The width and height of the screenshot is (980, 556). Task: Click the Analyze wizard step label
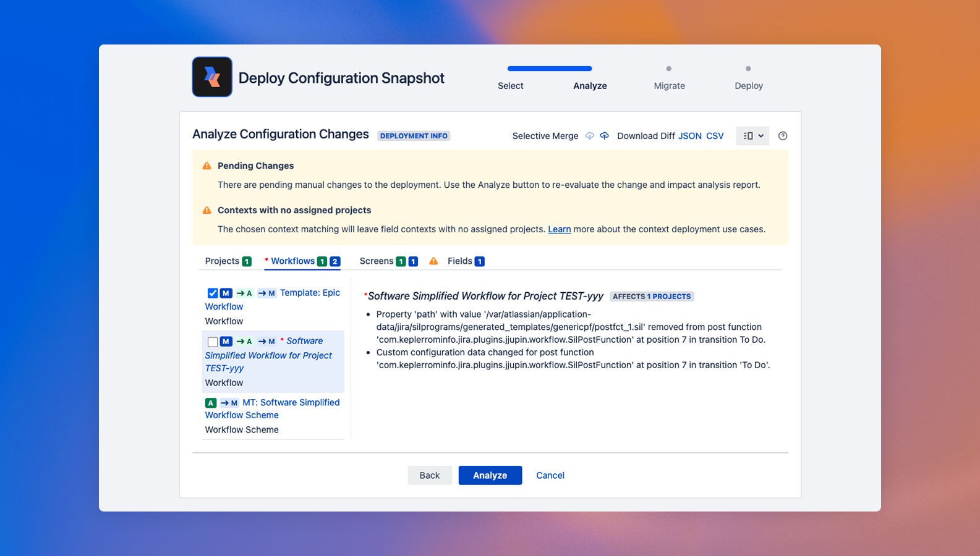click(590, 86)
